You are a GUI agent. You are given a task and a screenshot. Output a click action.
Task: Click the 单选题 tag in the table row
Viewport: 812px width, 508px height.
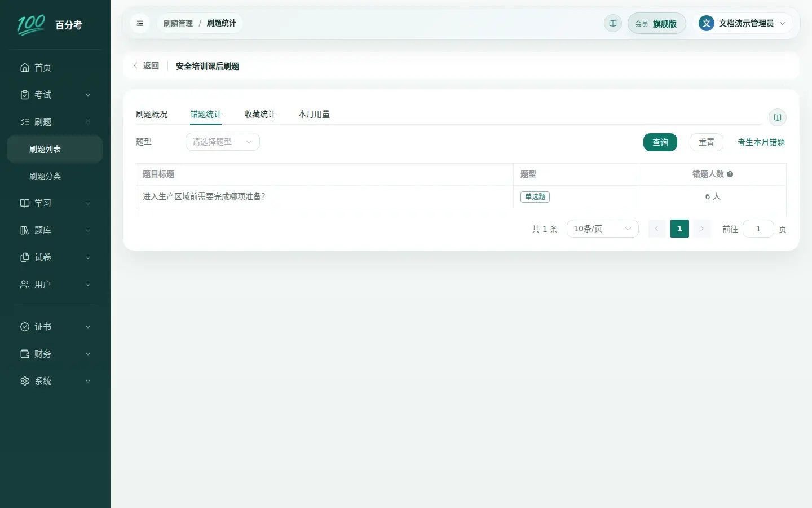pos(535,196)
